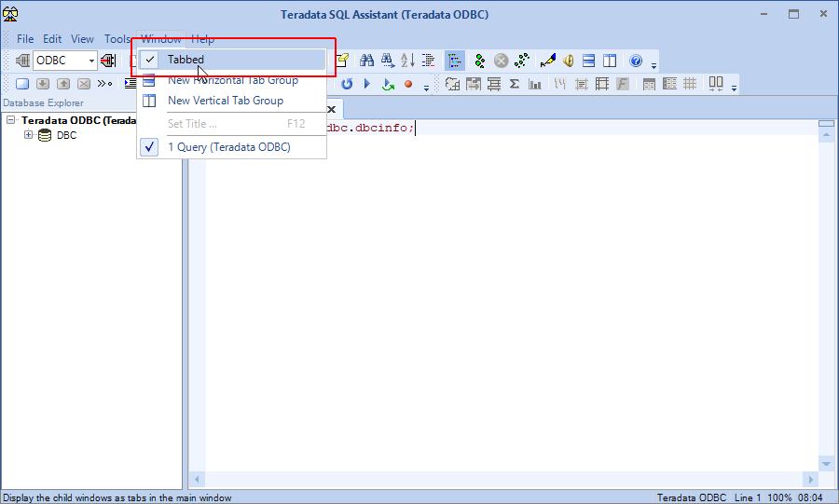The height and width of the screenshot is (504, 839).
Task: Open the File menu
Action: [25, 39]
